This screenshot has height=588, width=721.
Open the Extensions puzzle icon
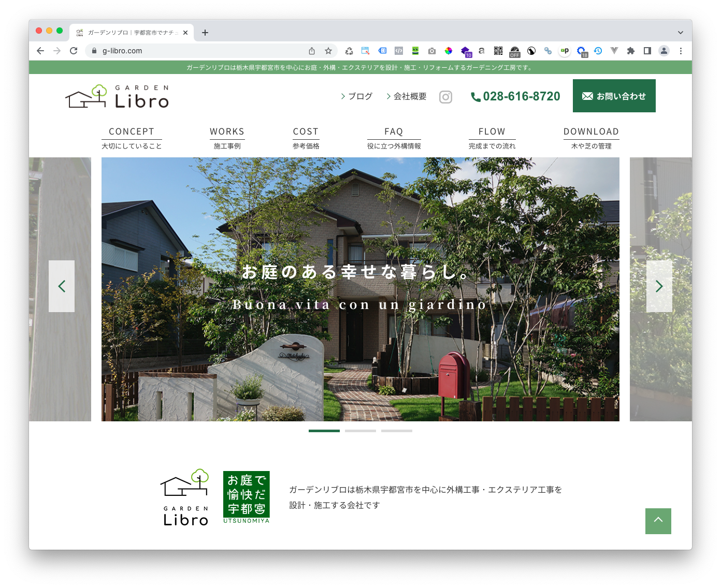pos(630,51)
